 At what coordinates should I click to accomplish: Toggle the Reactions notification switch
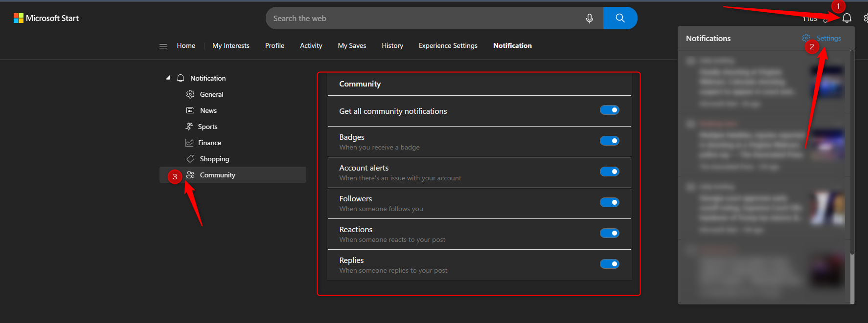coord(610,233)
